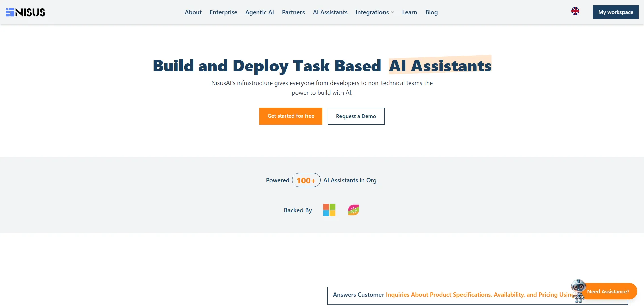Viewport: 644px width, 306px height.
Task: Open the Need Assistance? chat bubble
Action: point(608,291)
